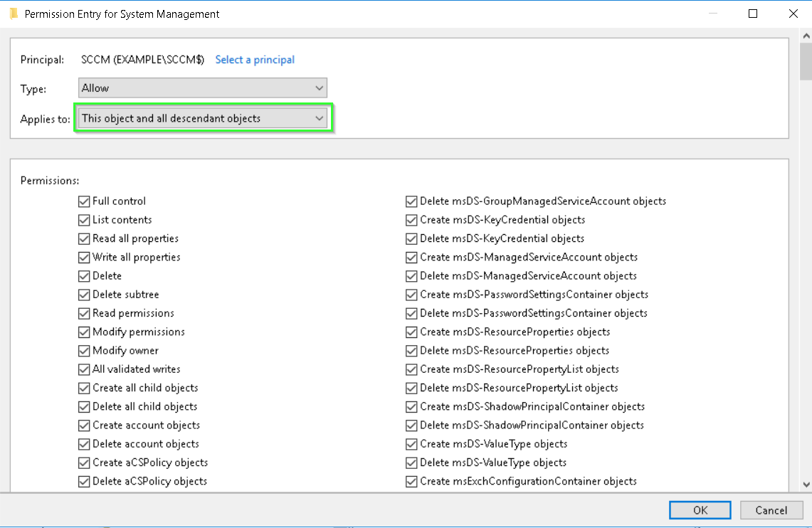Click the folder icon in title bar
812x528 pixels.
13,14
